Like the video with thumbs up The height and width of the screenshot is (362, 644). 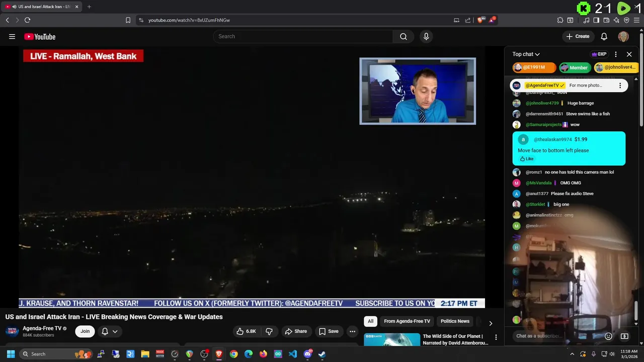tap(247, 331)
